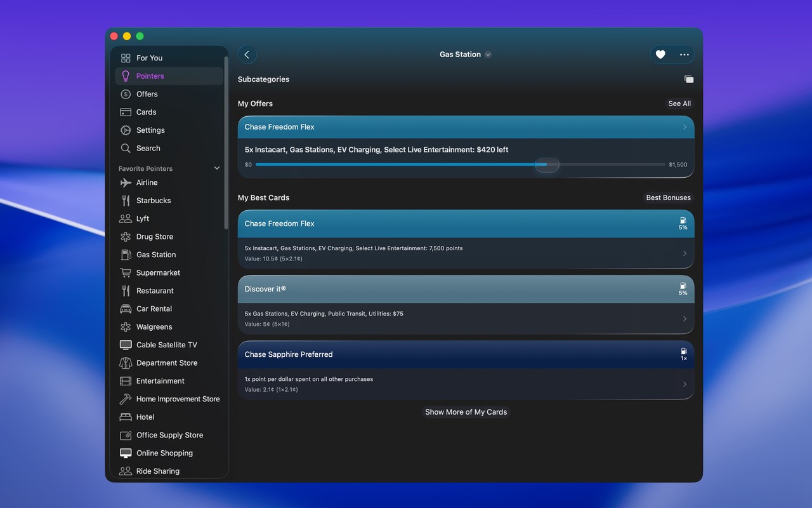Click the Restaurant fork and knife icon

click(x=126, y=291)
